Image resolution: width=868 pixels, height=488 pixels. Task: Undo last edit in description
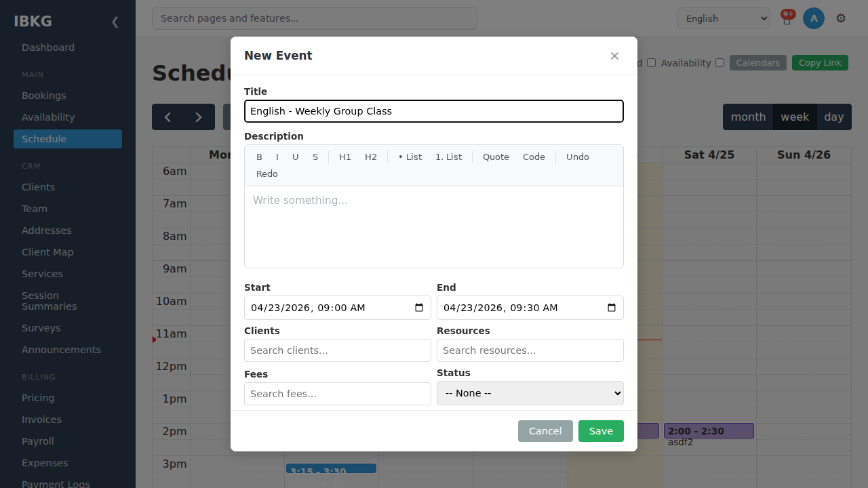pos(578,157)
